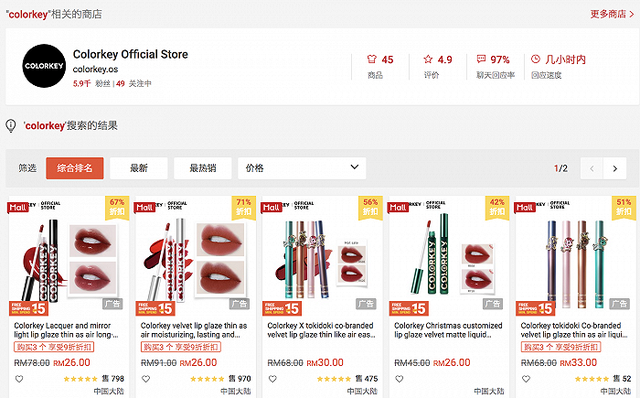Heart the Colorkey velvet lip glaze product

[x=146, y=379]
